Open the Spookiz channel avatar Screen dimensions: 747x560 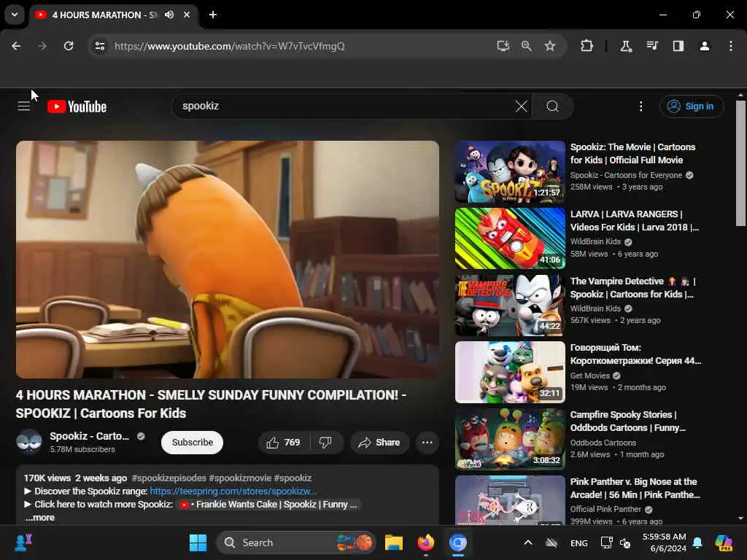click(29, 441)
